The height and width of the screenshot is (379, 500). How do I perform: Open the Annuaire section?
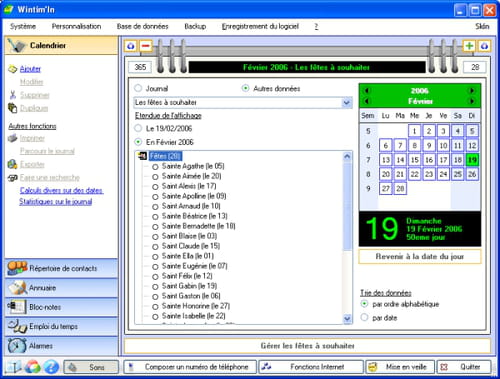pos(62,288)
